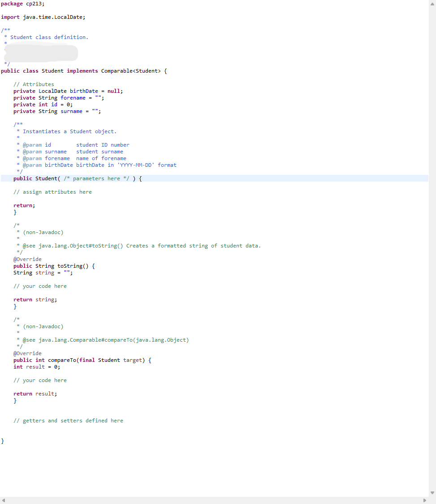Select the @Override annotation above toString
The width and height of the screenshot is (436, 504).
point(27,259)
